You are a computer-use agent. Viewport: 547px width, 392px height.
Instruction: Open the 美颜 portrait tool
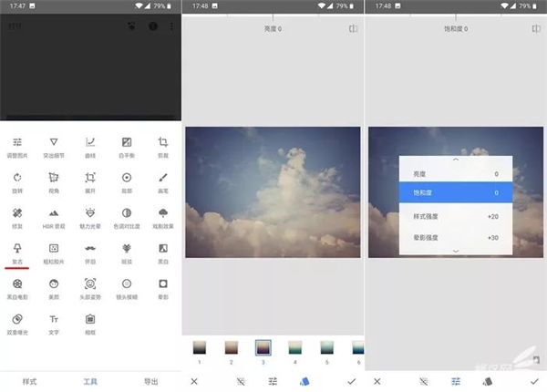54,290
